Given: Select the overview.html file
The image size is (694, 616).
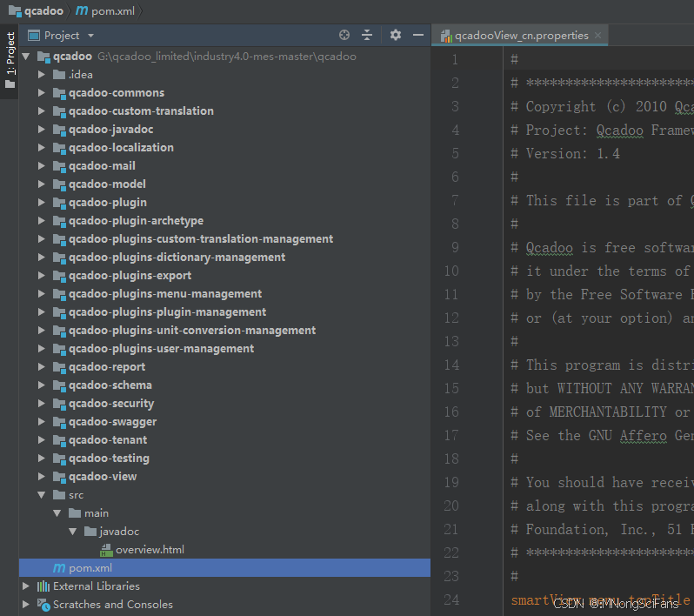Looking at the screenshot, I should pyautogui.click(x=150, y=550).
